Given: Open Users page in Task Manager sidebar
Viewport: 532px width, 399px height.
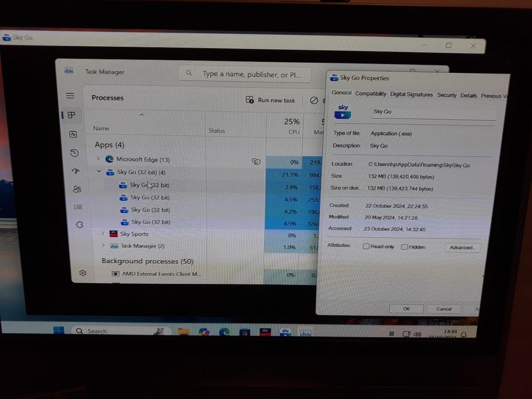Looking at the screenshot, I should point(77,189).
